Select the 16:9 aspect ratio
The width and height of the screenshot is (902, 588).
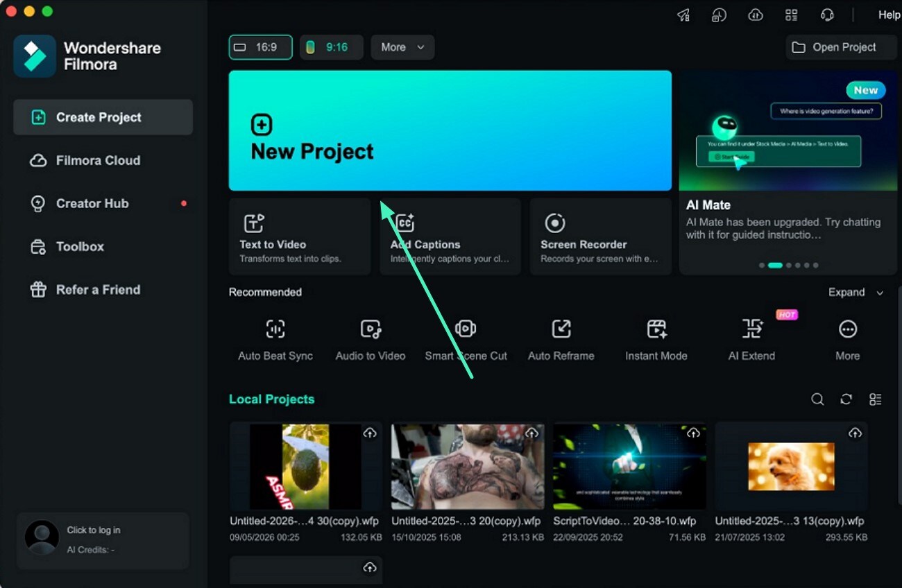tap(260, 47)
